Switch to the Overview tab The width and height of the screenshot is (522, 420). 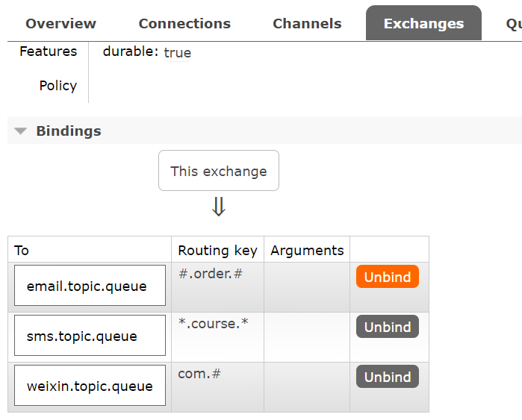click(x=60, y=24)
